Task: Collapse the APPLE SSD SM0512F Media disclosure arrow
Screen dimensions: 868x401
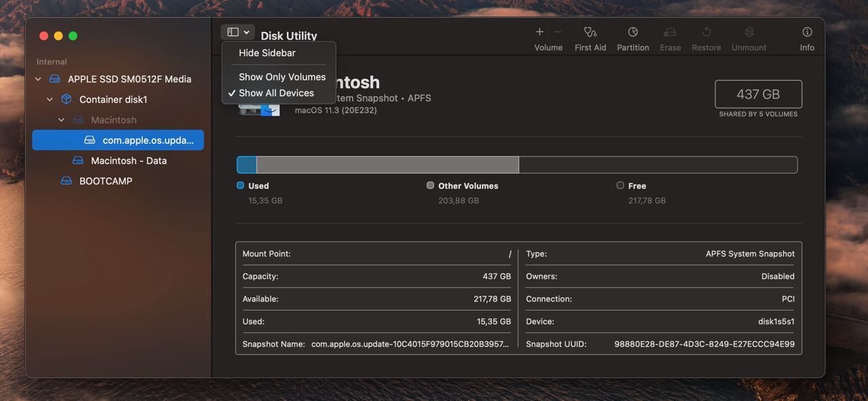Action: (38, 79)
